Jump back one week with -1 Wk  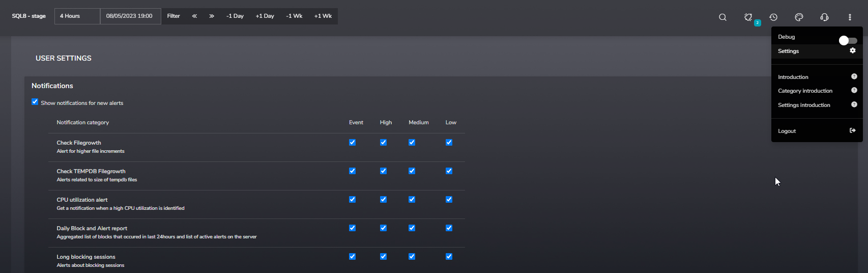coord(294,16)
